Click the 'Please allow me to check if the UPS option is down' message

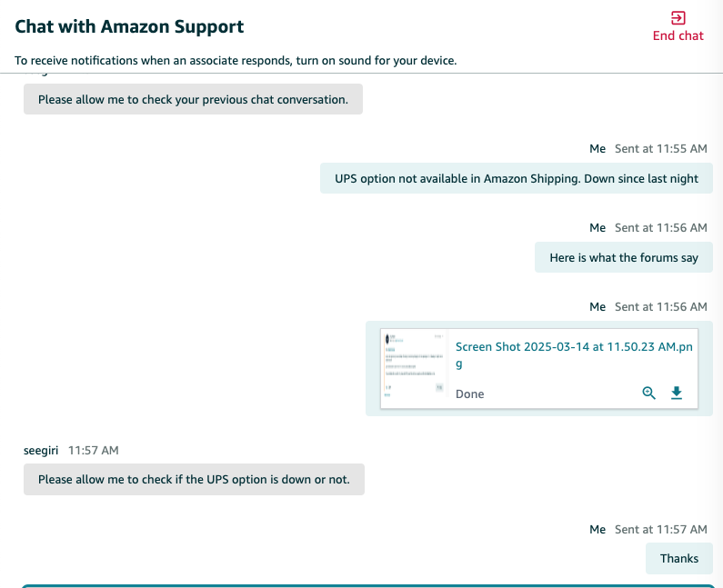(194, 479)
